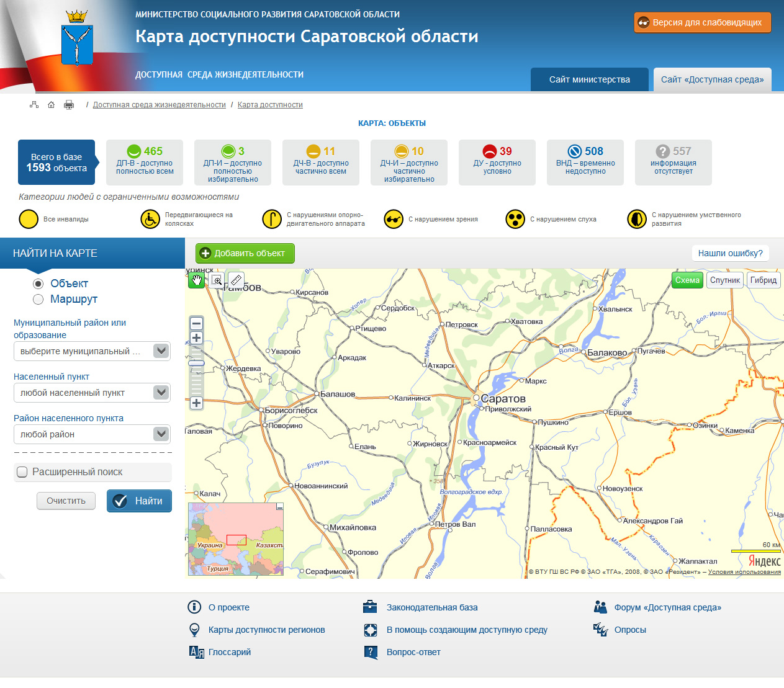784x688 pixels.
Task: Open the municipal district dropdown
Action: (161, 351)
